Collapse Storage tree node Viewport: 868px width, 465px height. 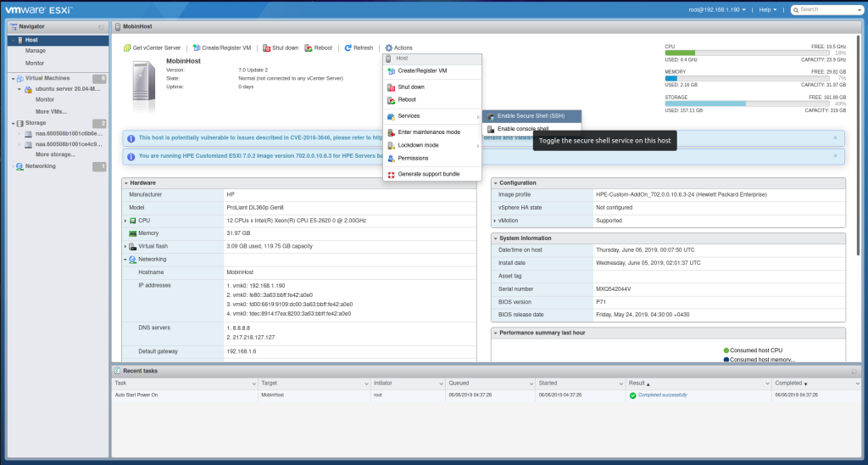coord(14,124)
